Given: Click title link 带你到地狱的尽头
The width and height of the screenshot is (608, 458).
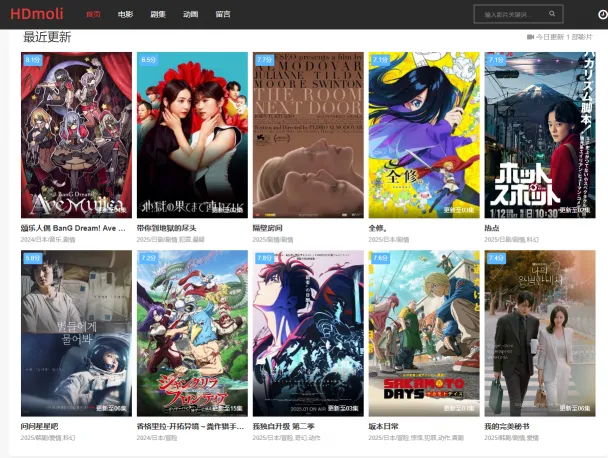Looking at the screenshot, I should click(x=166, y=228).
